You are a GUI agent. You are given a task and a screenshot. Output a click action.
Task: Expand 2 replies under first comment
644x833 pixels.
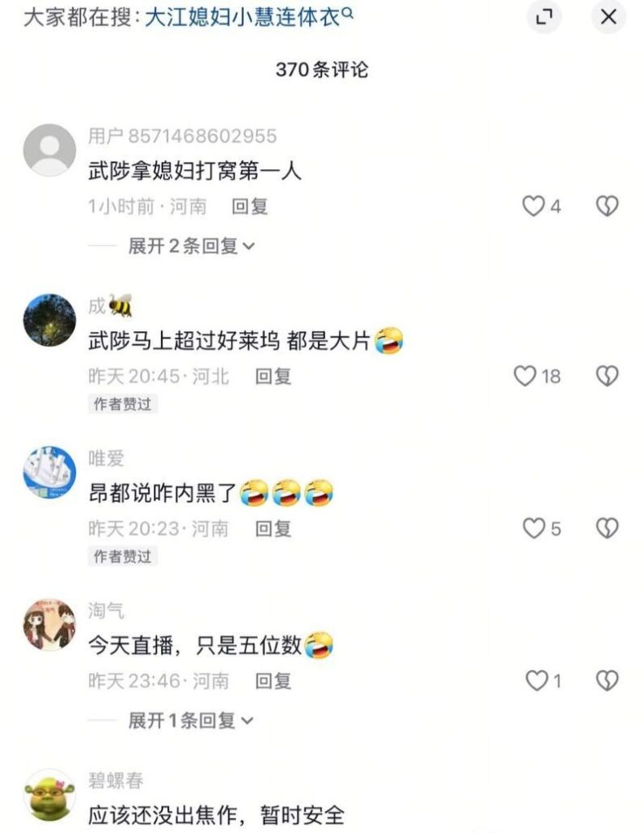click(192, 246)
